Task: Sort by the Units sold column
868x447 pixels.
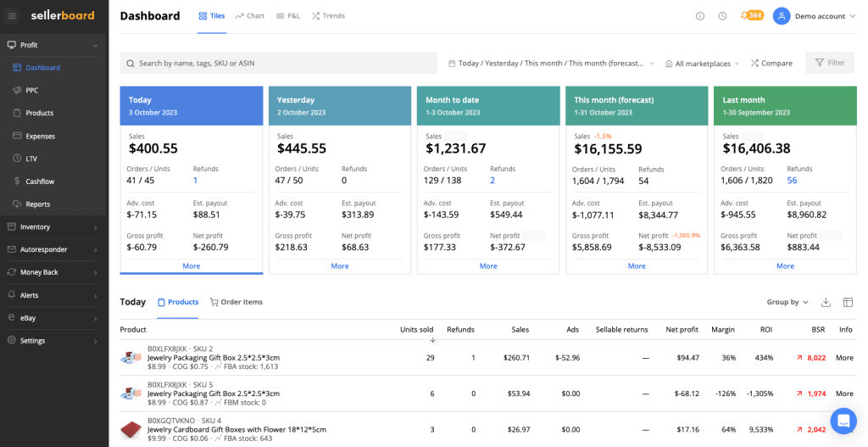Action: (416, 329)
